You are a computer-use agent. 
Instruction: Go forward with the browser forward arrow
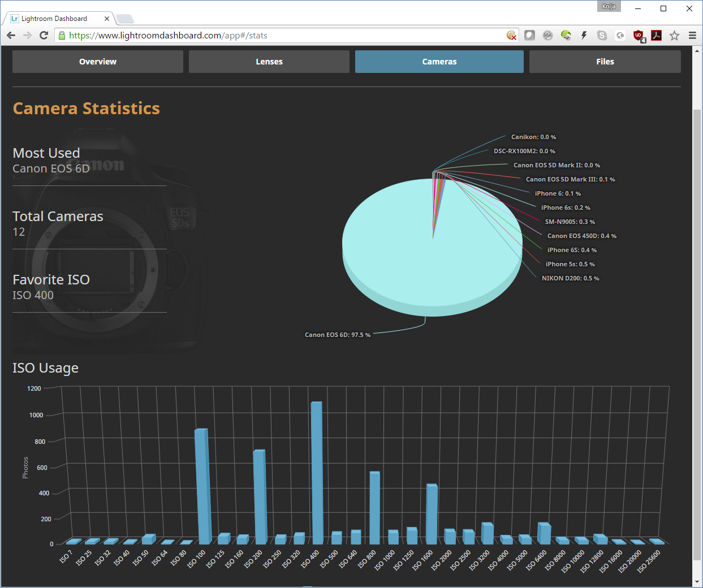pyautogui.click(x=27, y=35)
